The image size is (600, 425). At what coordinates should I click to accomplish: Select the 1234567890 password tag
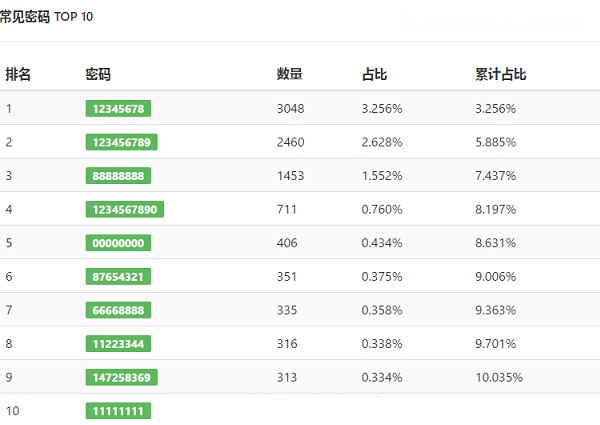point(125,209)
